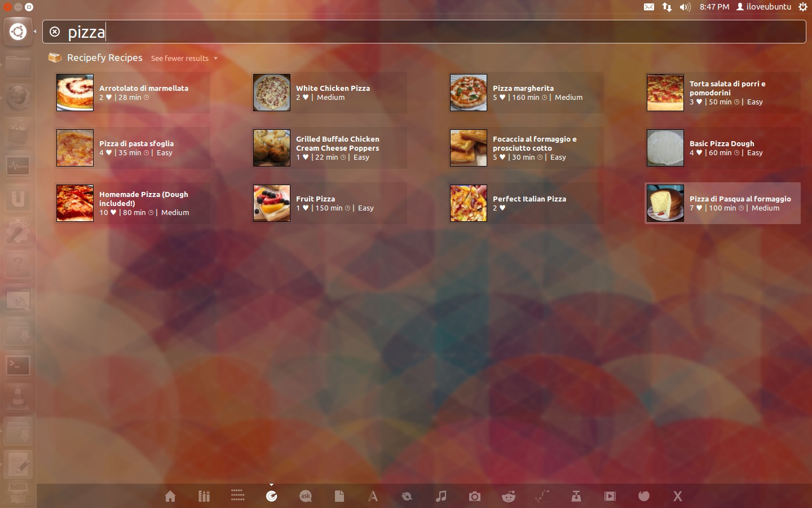The image size is (812, 508).
Task: Collapse results with See fewer results
Action: pos(184,58)
